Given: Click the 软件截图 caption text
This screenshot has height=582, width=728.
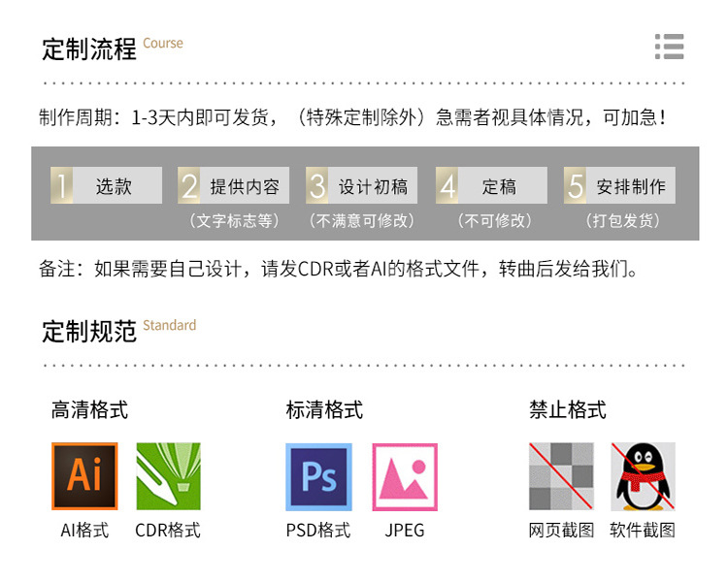Looking at the screenshot, I should pyautogui.click(x=643, y=530).
